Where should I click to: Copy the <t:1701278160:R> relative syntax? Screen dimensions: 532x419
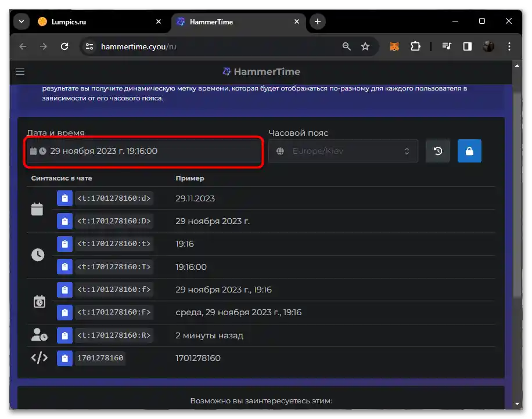[64, 335]
